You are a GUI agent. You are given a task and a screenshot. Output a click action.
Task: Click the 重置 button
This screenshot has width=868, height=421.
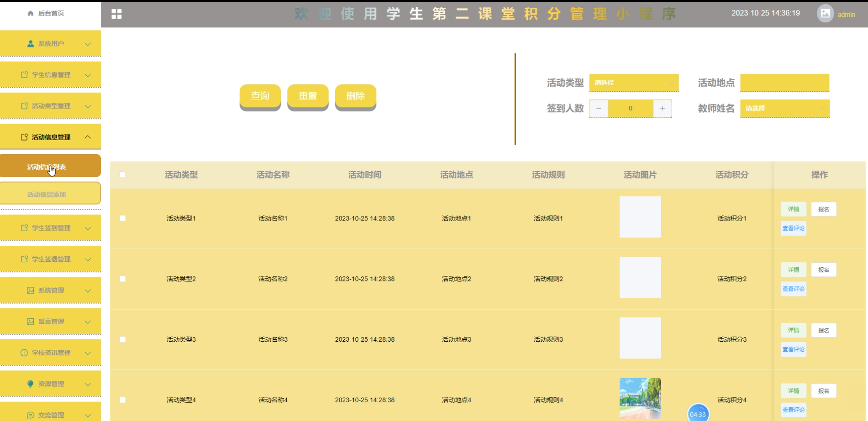tap(308, 96)
